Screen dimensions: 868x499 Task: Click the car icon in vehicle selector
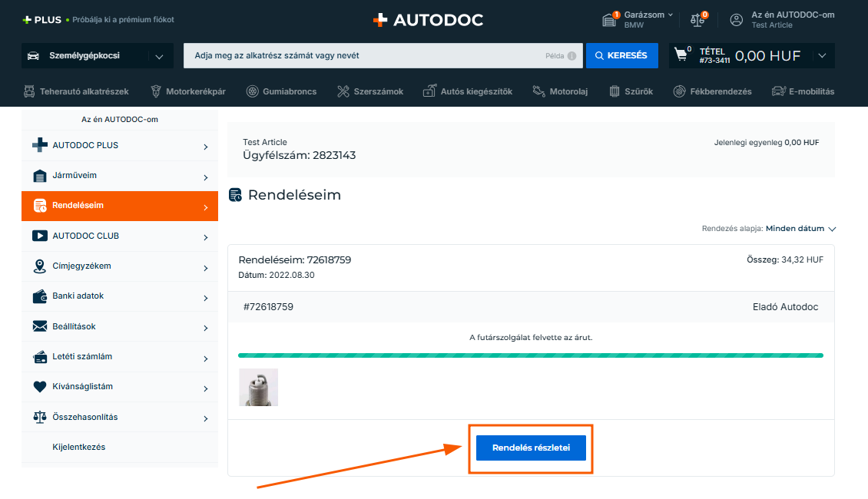coord(33,56)
